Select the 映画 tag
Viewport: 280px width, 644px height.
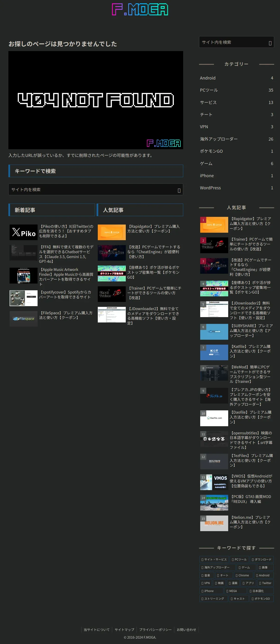pos(219,583)
